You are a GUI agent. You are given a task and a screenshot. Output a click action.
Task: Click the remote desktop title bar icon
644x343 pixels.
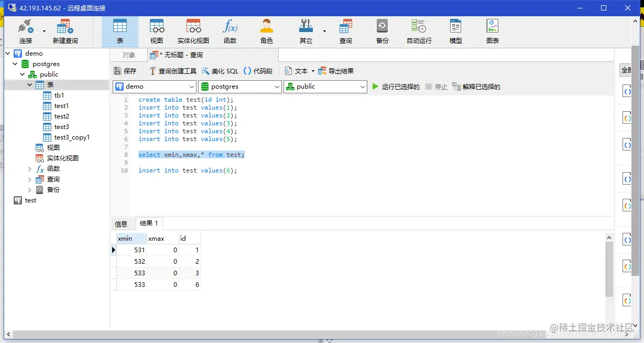(11, 8)
